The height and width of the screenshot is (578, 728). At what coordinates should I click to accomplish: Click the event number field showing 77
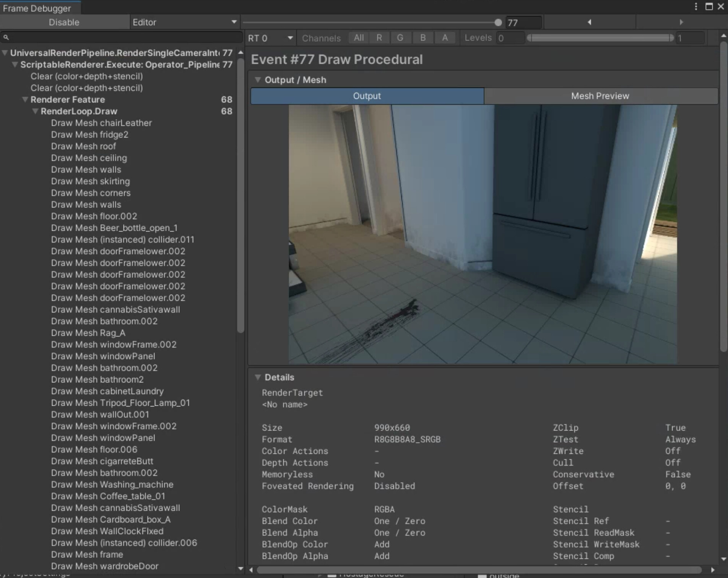523,22
